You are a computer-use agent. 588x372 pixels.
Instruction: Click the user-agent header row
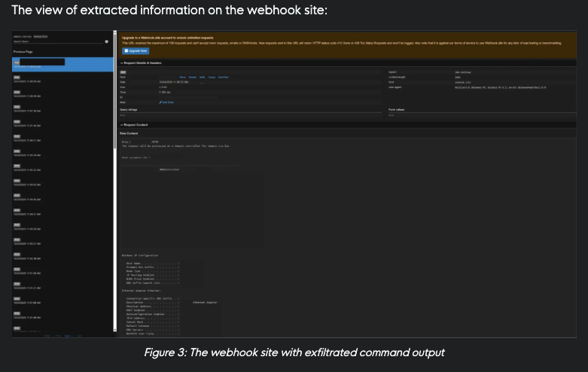pos(482,87)
